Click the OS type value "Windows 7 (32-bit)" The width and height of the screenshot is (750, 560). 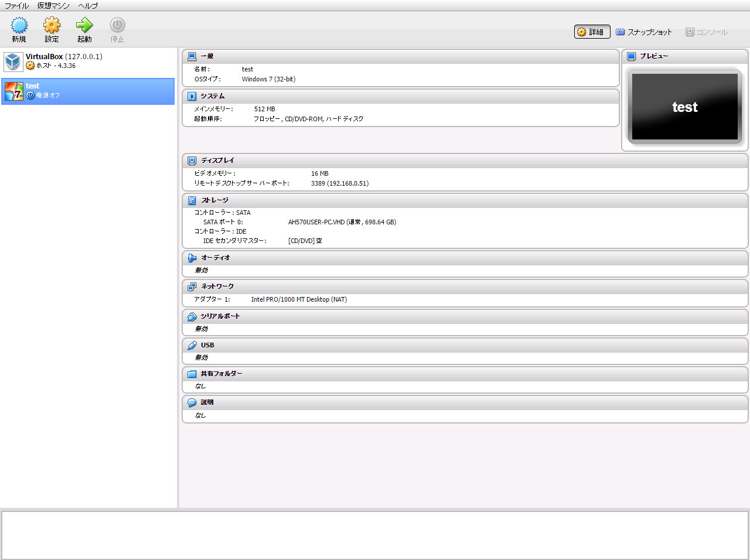click(x=268, y=79)
